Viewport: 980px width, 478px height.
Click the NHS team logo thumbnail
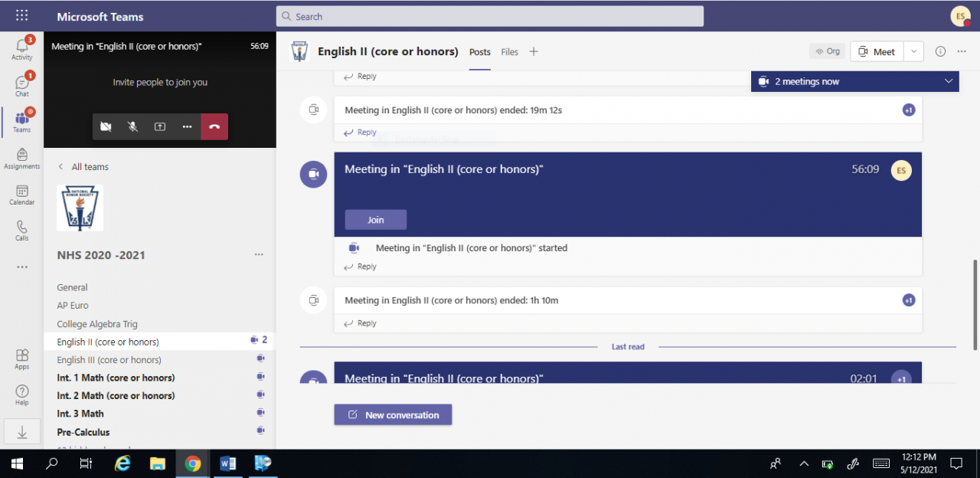click(80, 208)
